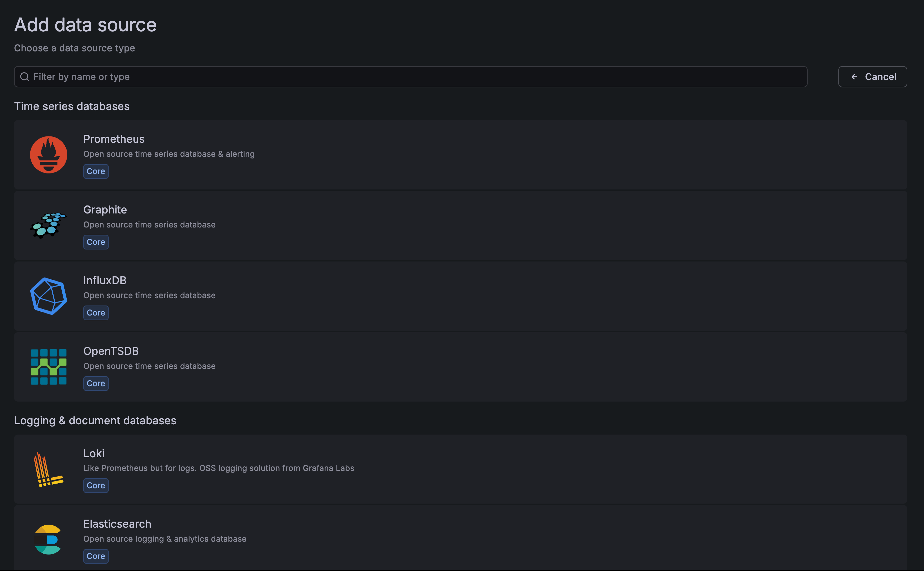Select the Graphite data source name
This screenshot has height=571, width=924.
coord(105,209)
